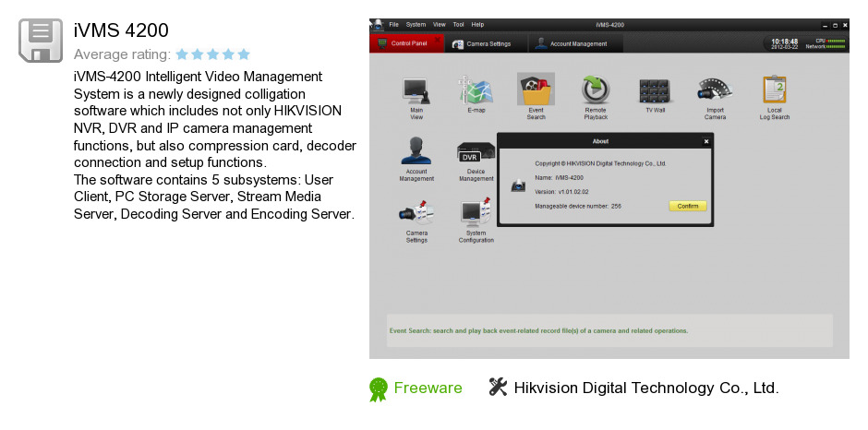868x430 pixels.
Task: Open the Tool menu
Action: coord(458,25)
